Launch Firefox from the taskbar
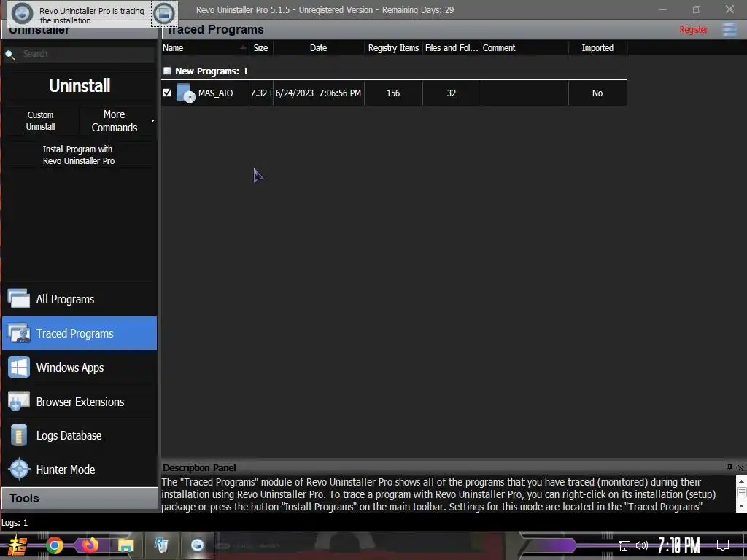747x560 pixels. 90,545
